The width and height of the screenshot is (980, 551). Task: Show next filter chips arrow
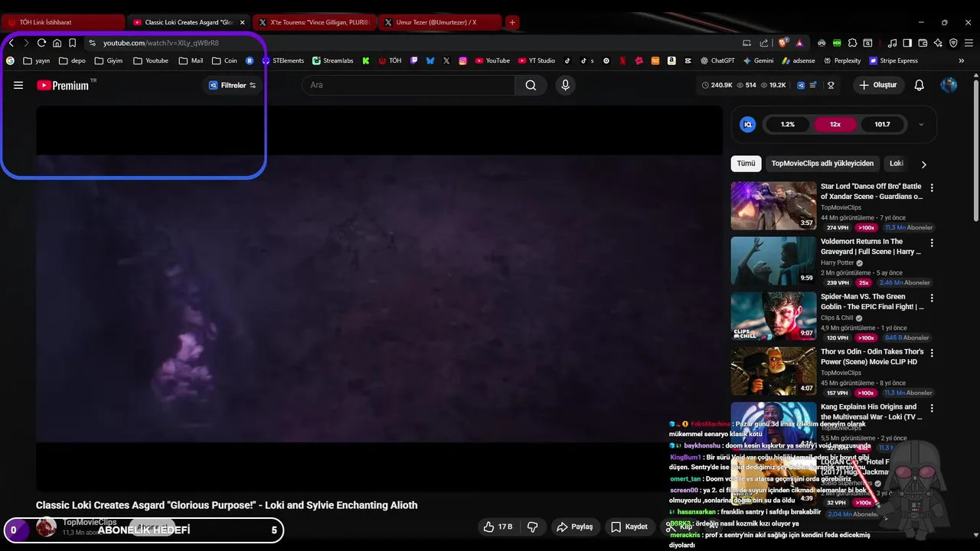pos(923,164)
